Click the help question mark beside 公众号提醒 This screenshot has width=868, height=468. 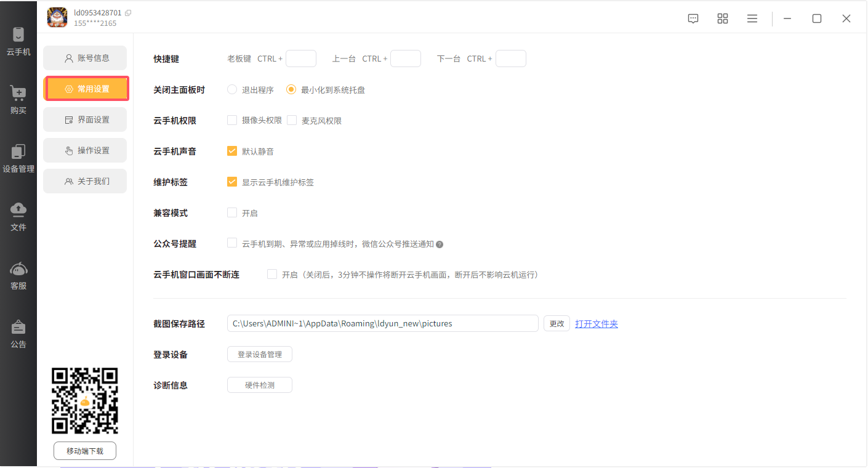click(440, 244)
